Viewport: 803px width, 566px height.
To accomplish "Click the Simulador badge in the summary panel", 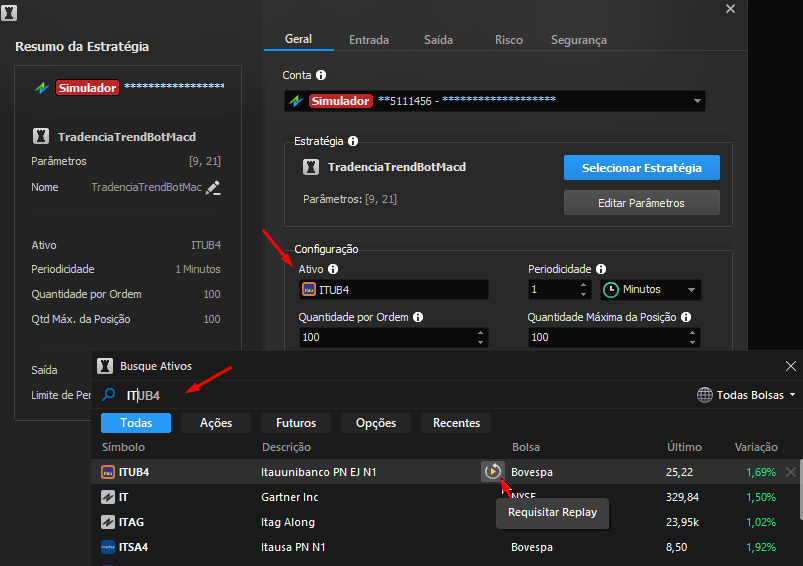I will point(87,88).
